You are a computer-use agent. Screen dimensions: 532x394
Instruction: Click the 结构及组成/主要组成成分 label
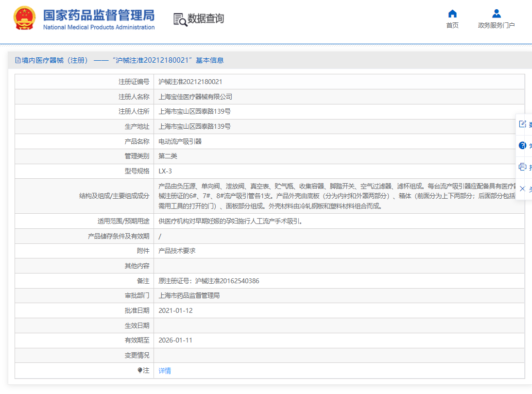pyautogui.click(x=114, y=196)
